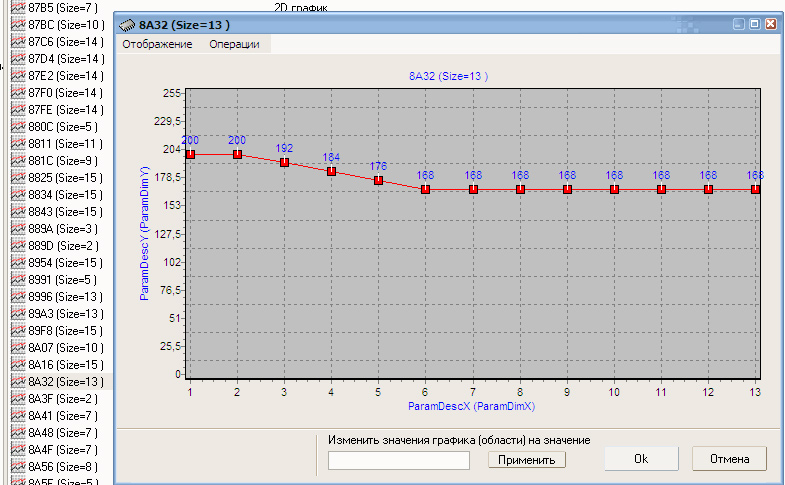Click the chart icon next to 8991
The image size is (785, 485).
click(17, 280)
